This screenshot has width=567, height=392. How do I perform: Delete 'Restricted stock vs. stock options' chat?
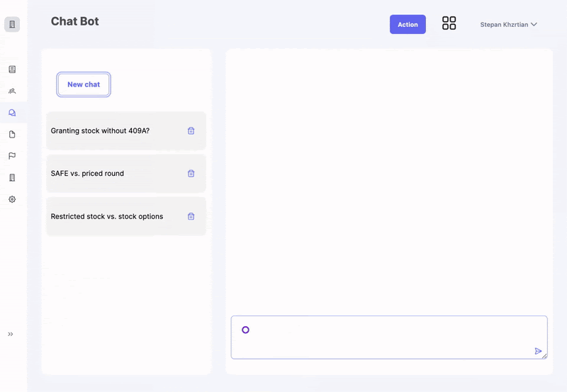click(x=191, y=216)
